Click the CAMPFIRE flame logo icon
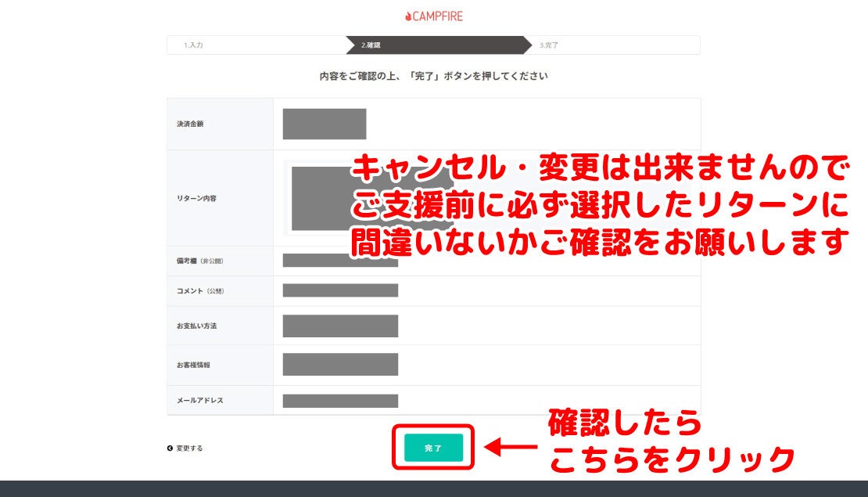The image size is (868, 497). 407,16
